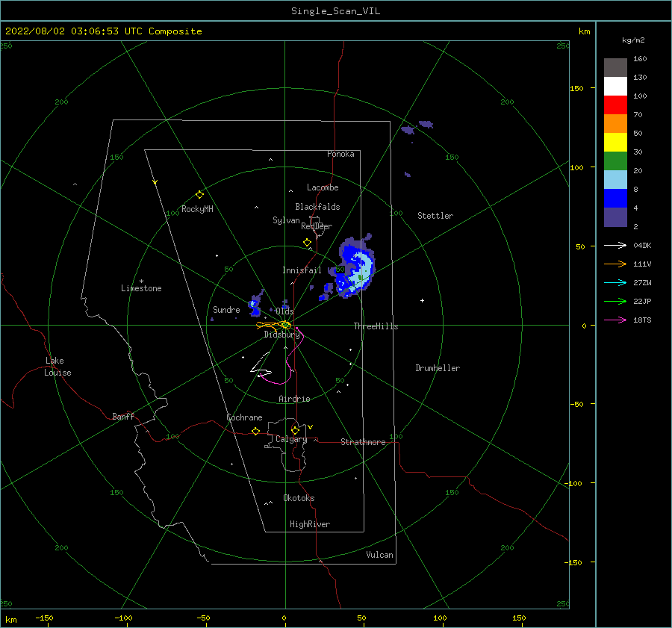
Task: Click the white plus marker east of ThreeHills
Action: 422,300
